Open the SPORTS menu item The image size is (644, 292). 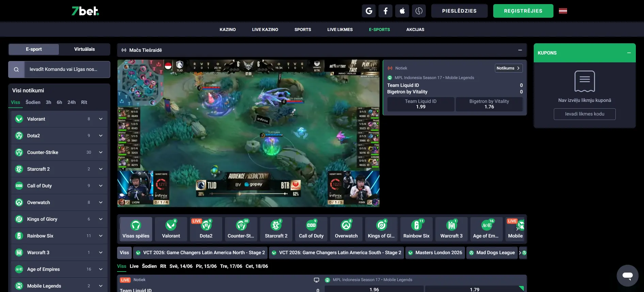tap(303, 30)
